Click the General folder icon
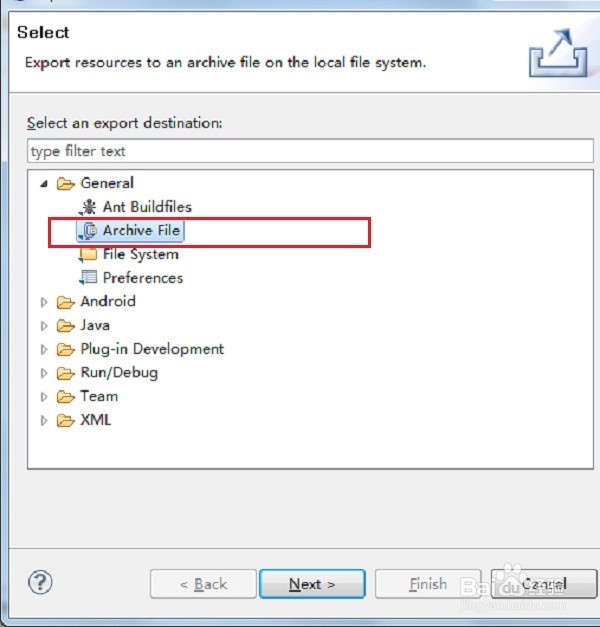Screen dimensions: 600x627 66,183
